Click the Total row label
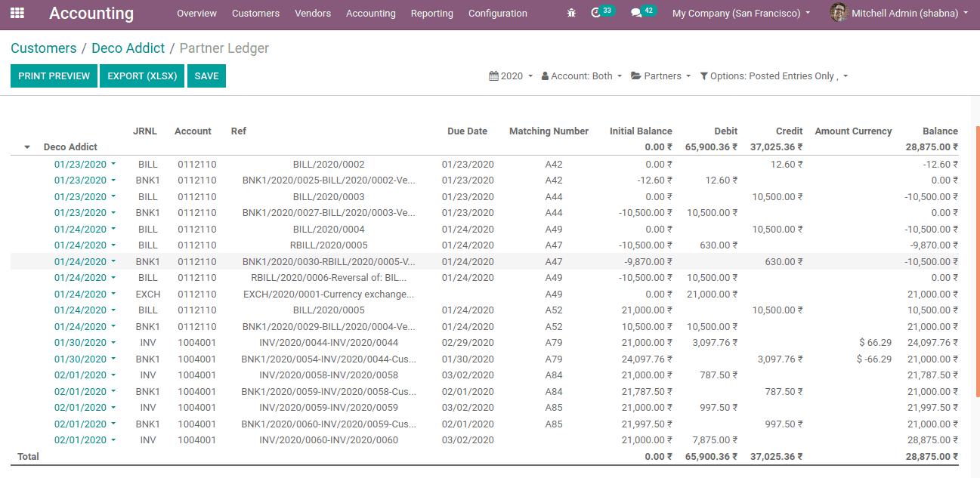Screen dimensions: 980x478 tap(28, 457)
